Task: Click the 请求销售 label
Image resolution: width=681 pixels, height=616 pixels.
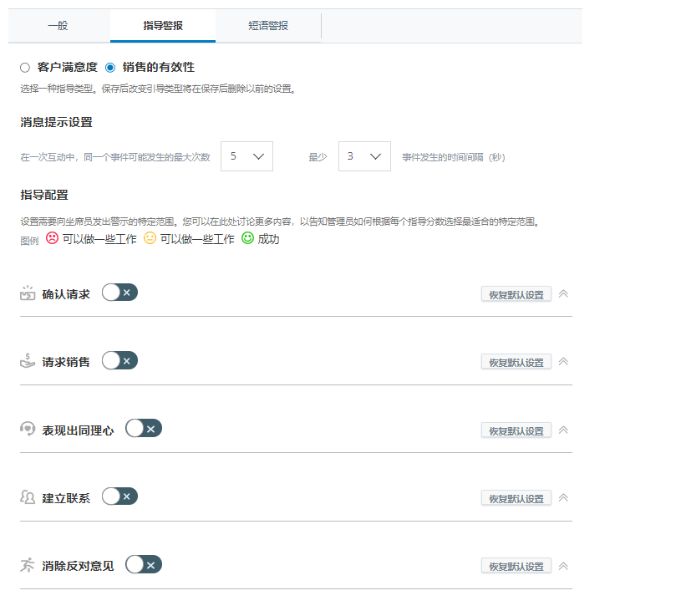Action: [66, 362]
